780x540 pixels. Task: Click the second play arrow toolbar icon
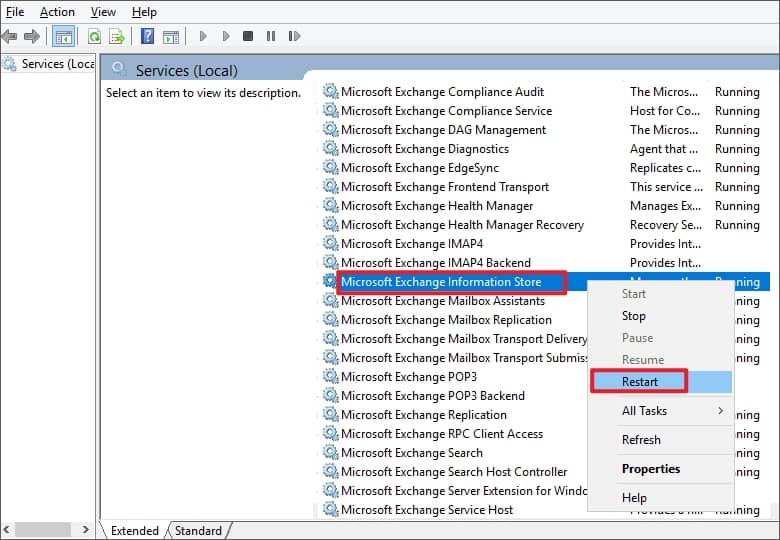click(x=226, y=36)
